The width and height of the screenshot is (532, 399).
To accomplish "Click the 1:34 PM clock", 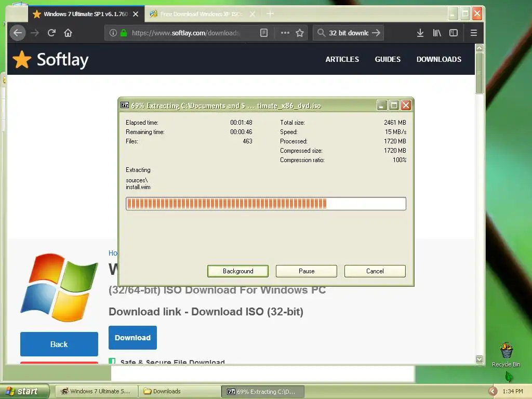I will click(x=513, y=392).
